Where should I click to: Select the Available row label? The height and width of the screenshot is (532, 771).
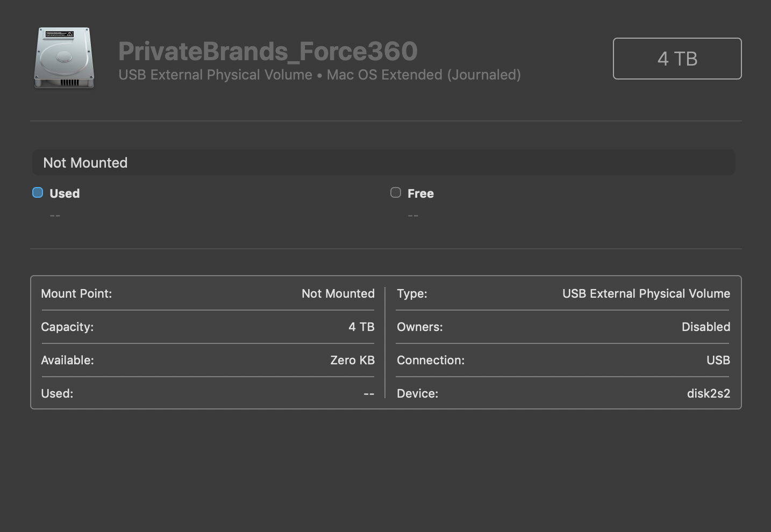coord(67,360)
